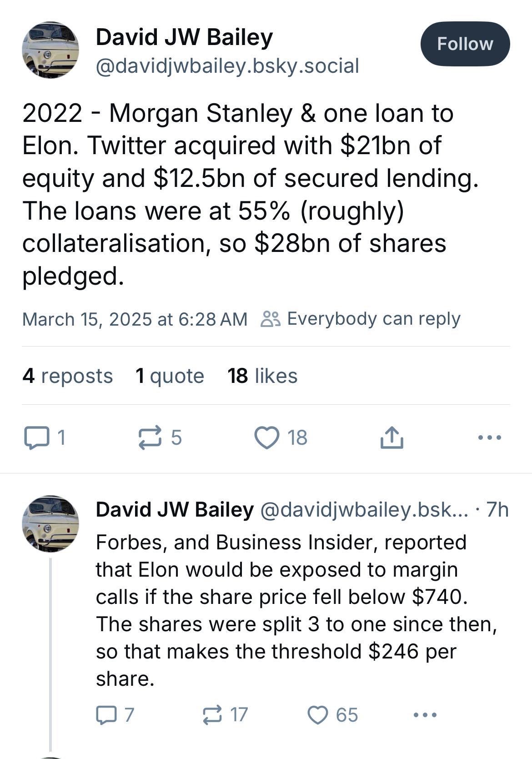Open more options on main post
Screen dimensions: 532x759
coord(489,437)
